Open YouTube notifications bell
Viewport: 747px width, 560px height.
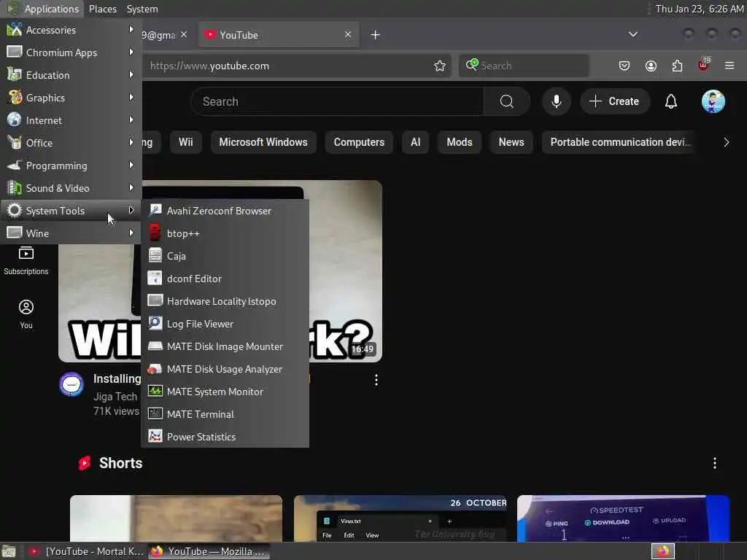click(x=671, y=101)
